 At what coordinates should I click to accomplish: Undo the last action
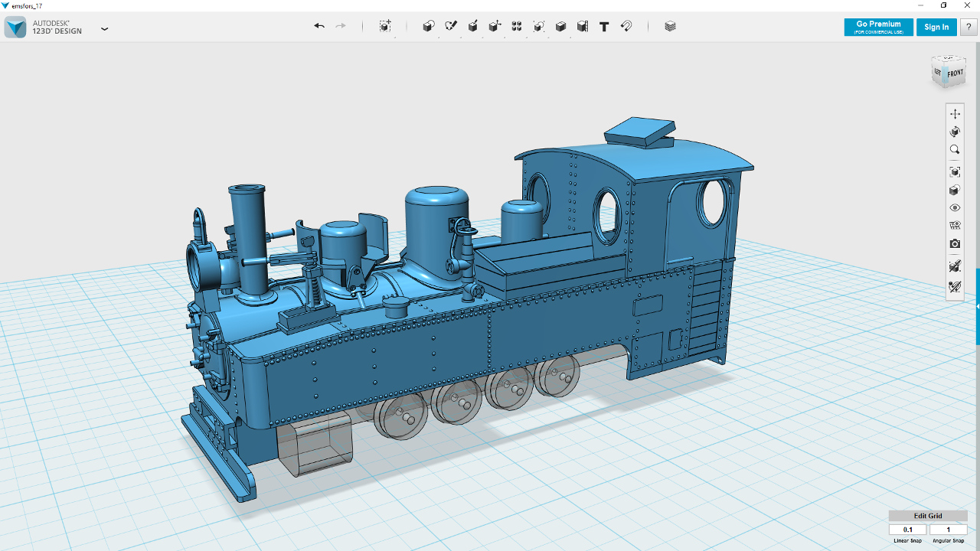(319, 26)
